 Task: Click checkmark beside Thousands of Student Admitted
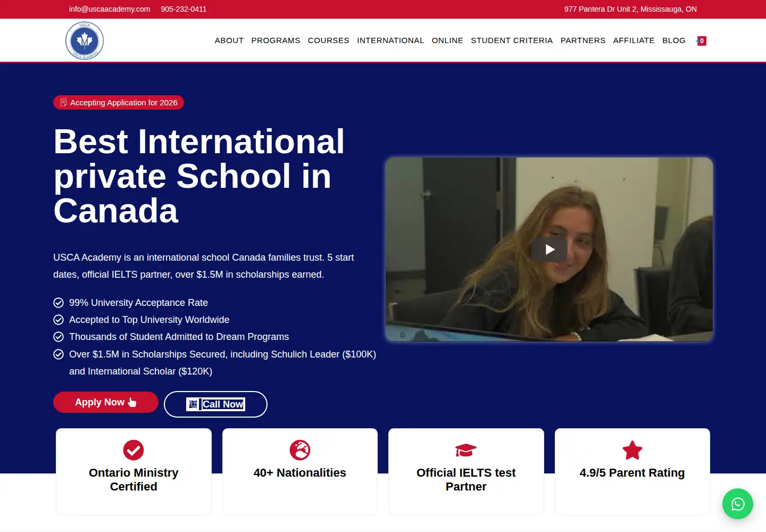[59, 337]
